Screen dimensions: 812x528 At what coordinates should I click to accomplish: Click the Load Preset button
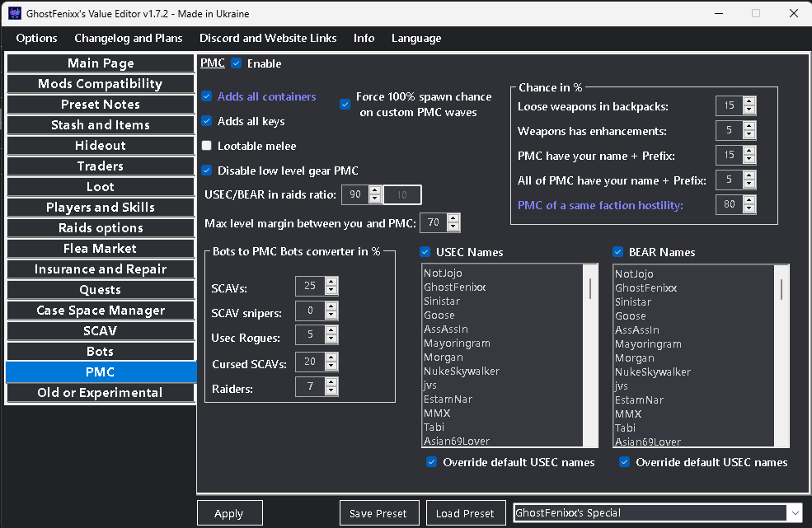(x=466, y=513)
